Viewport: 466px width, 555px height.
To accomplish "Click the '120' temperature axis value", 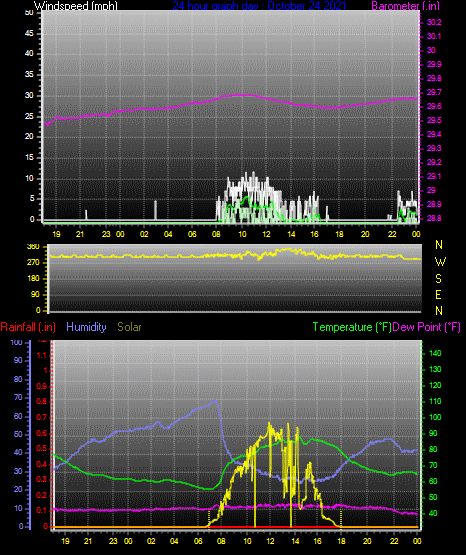I will (435, 385).
